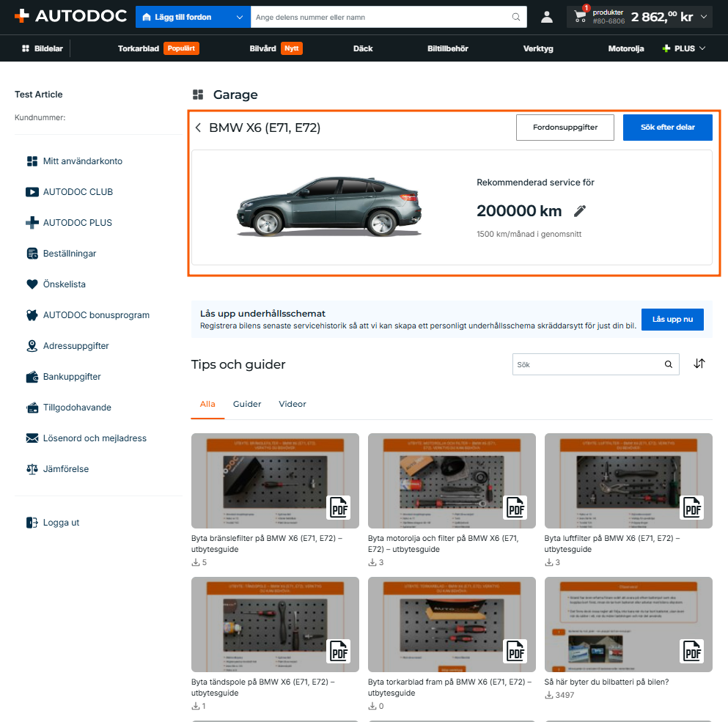Open the Bildelar menu
The width and height of the screenshot is (728, 722).
click(43, 48)
